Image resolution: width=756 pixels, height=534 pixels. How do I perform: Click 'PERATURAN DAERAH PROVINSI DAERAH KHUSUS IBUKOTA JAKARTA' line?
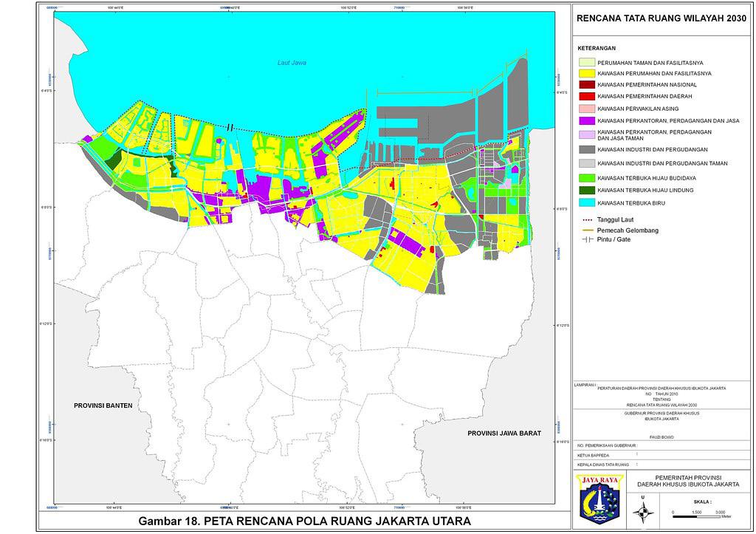click(x=661, y=388)
